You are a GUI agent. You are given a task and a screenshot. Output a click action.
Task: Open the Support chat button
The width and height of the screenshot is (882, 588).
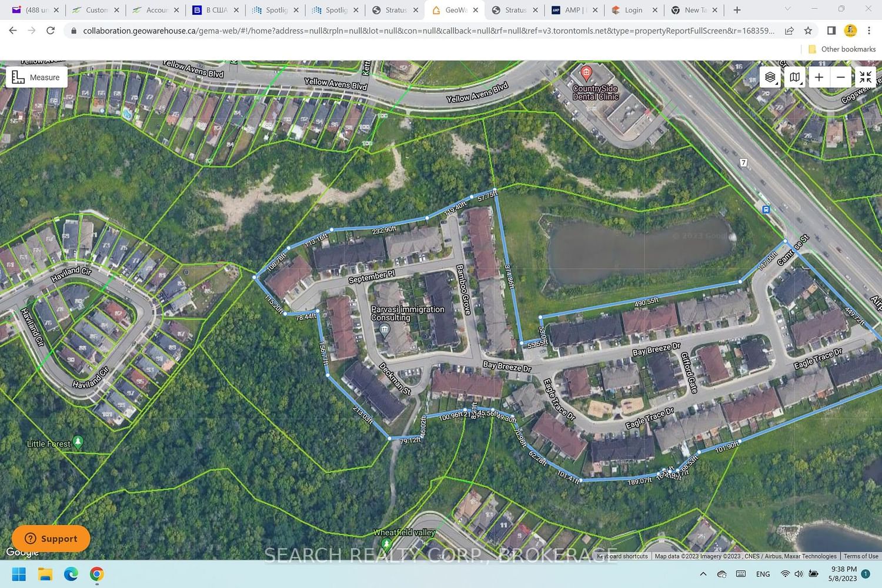pos(51,539)
